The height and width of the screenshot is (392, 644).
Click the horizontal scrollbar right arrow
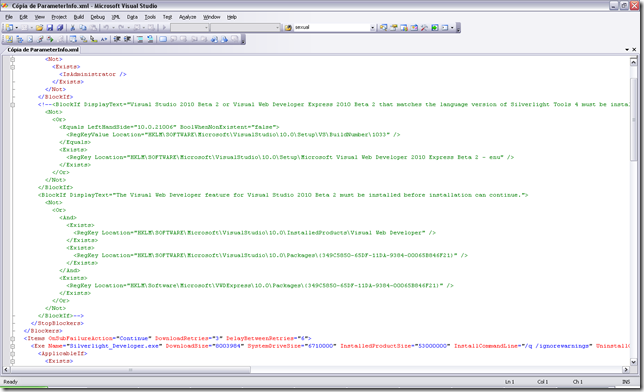click(x=626, y=369)
